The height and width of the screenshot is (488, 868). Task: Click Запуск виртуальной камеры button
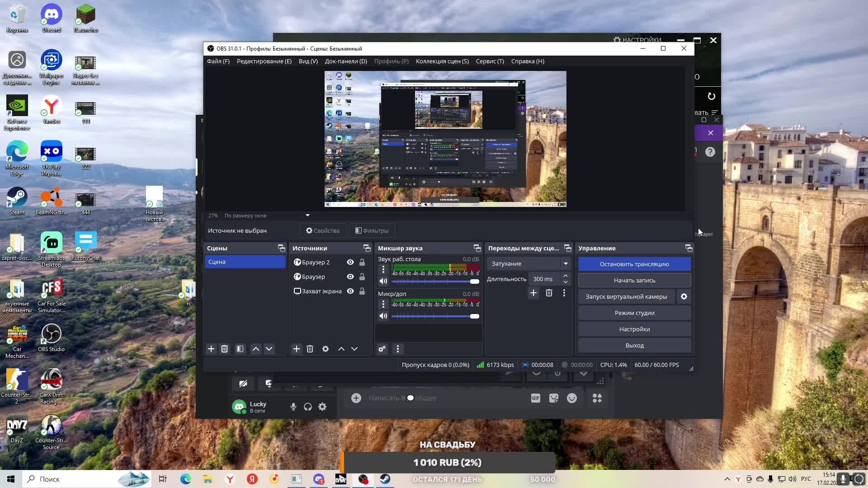(626, 296)
